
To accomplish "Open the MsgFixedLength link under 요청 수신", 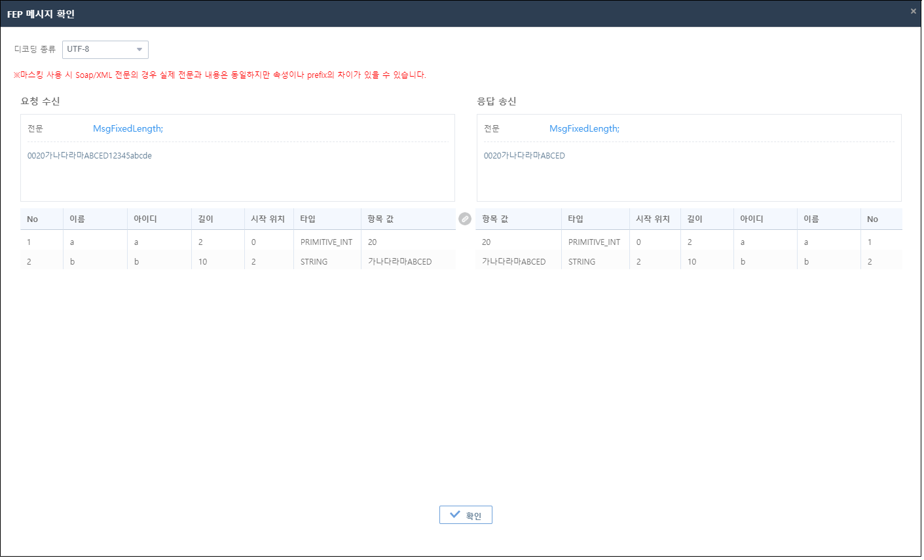I will pos(128,128).
